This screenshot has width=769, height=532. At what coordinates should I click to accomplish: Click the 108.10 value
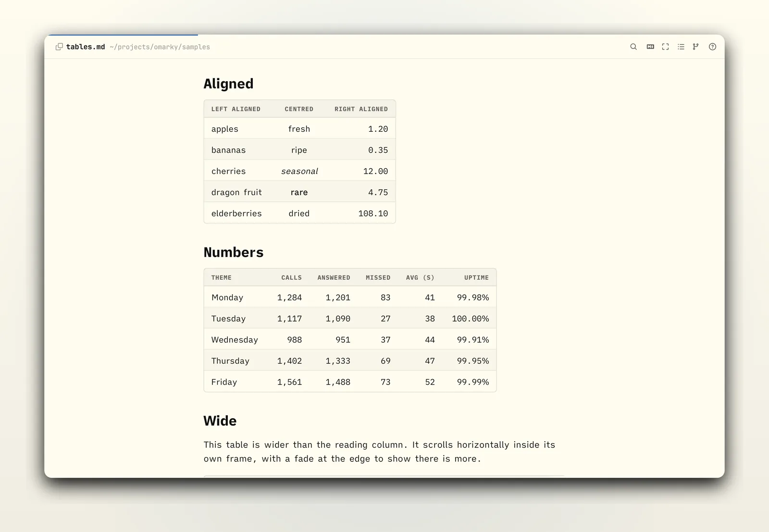pyautogui.click(x=373, y=213)
